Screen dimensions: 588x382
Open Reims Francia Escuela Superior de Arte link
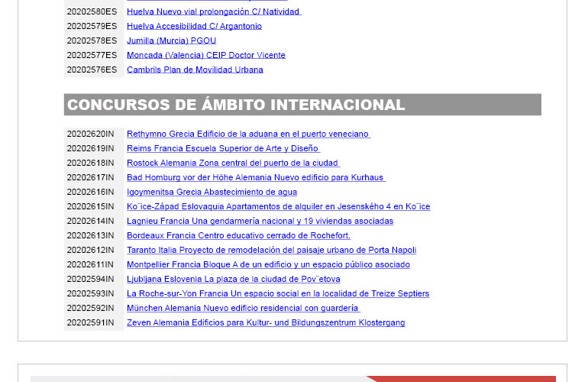(223, 148)
